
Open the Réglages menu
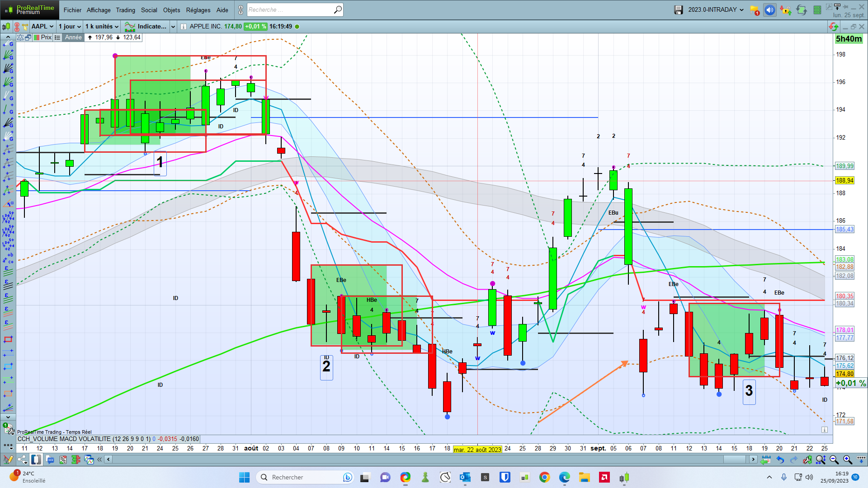tap(198, 10)
